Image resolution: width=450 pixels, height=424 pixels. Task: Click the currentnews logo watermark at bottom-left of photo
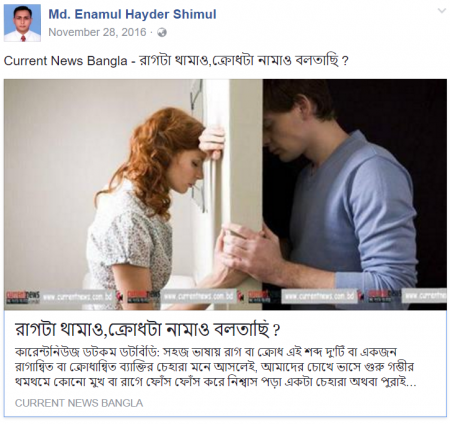coord(23,297)
